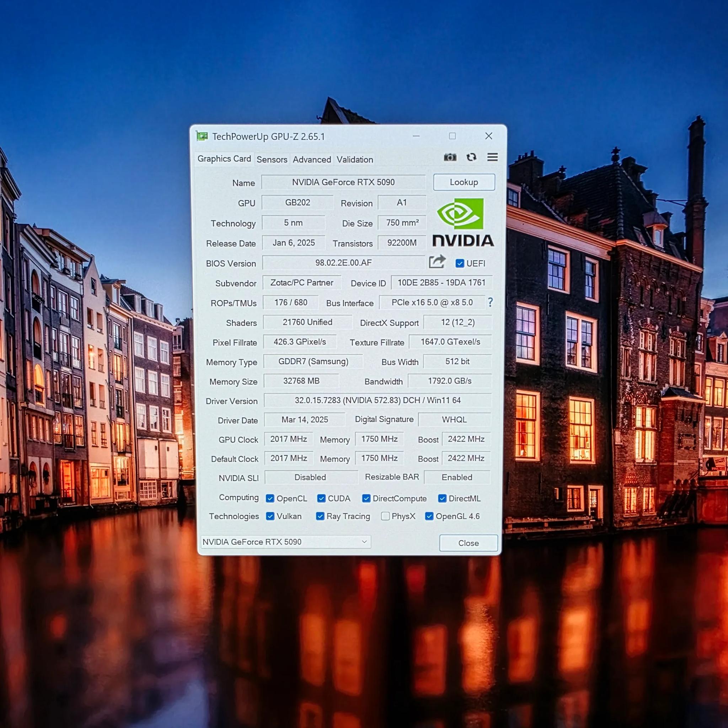Click the GPU Clock row Boost value
Image resolution: width=728 pixels, height=728 pixels.
click(466, 439)
